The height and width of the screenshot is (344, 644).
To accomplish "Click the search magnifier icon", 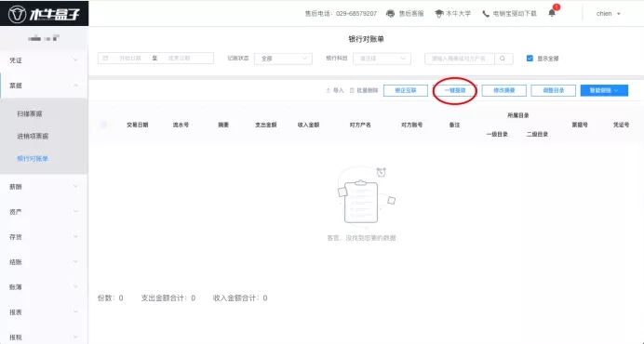I will click(503, 59).
